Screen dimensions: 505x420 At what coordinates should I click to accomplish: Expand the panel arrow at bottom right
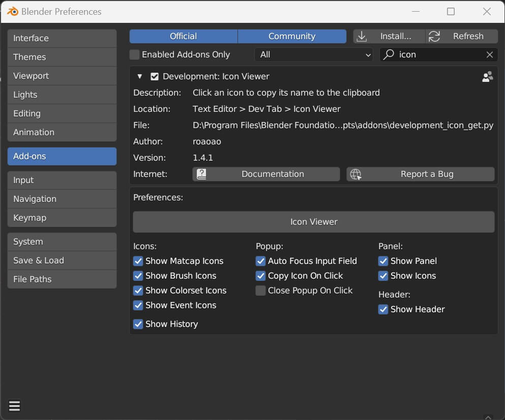487,416
